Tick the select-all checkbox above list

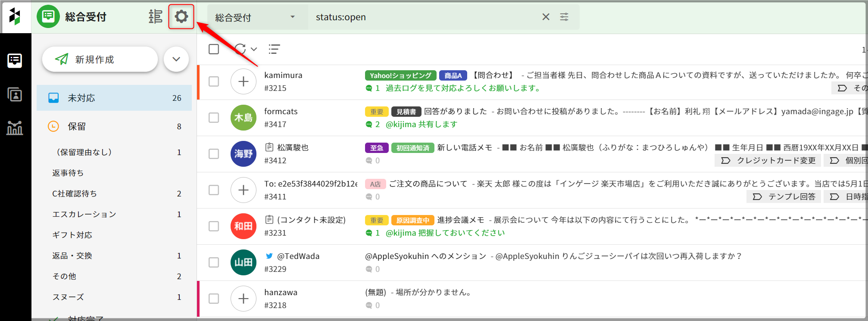click(214, 49)
